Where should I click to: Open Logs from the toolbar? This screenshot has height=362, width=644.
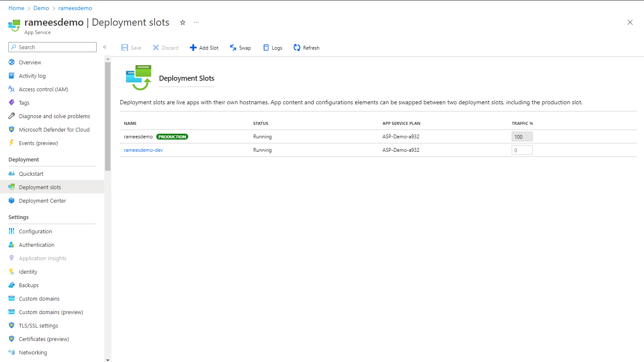273,48
